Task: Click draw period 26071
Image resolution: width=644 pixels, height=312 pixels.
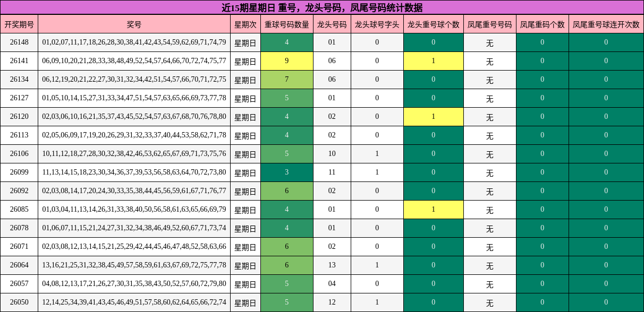Action: click(19, 247)
